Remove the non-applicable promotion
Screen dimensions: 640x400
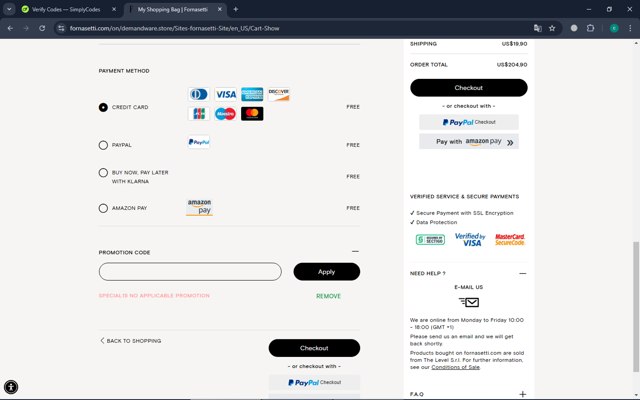(x=328, y=296)
